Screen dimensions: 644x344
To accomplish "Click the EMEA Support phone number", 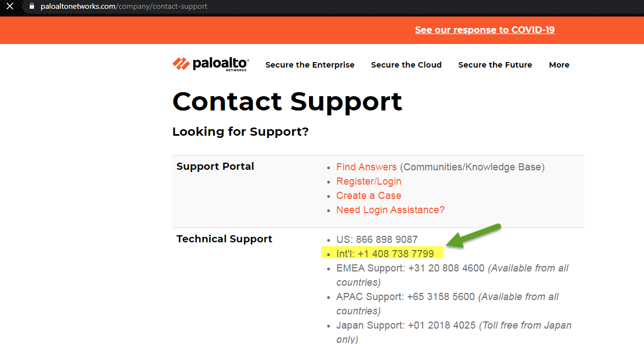I will (446, 268).
